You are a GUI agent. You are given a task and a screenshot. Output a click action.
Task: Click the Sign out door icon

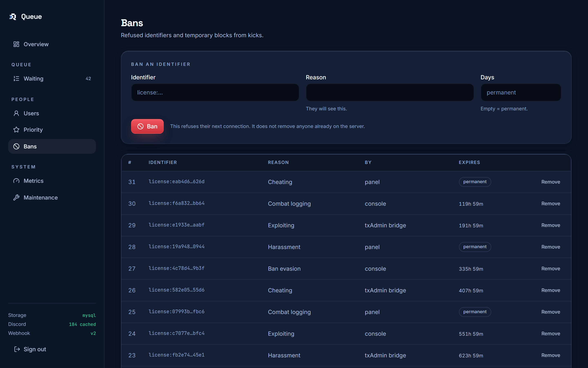17,349
